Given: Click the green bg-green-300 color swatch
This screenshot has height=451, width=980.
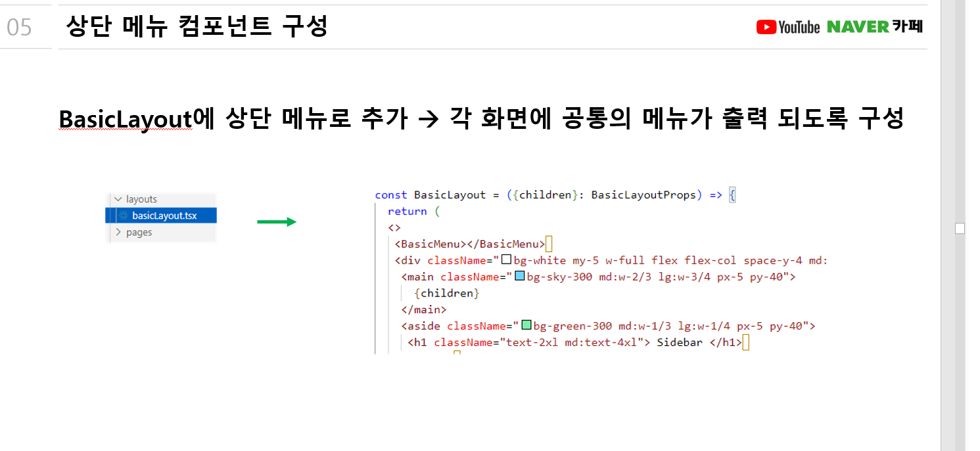Looking at the screenshot, I should tap(526, 325).
